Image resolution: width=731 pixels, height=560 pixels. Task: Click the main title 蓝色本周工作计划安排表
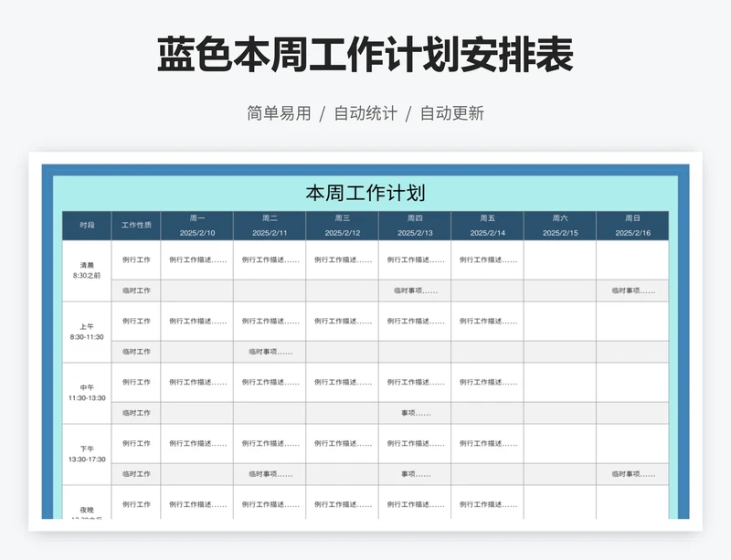[x=365, y=55]
